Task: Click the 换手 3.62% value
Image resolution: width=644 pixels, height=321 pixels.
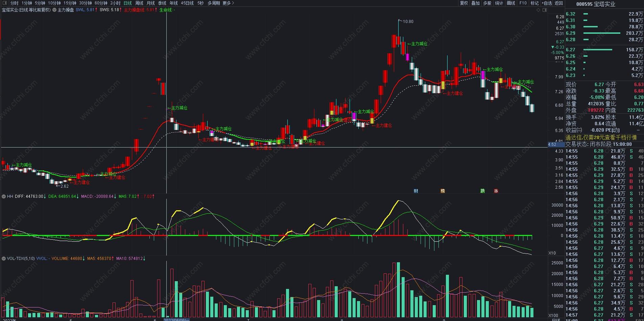Action: (x=597, y=117)
